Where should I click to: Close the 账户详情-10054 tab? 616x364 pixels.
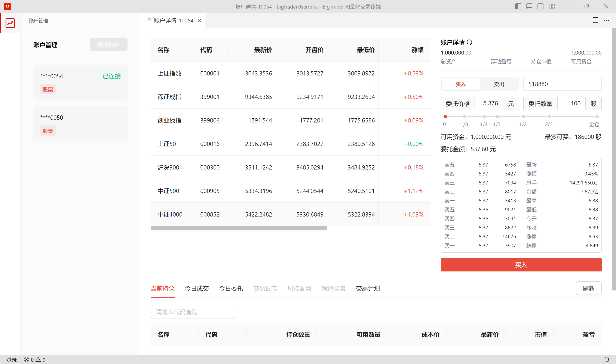point(200,20)
